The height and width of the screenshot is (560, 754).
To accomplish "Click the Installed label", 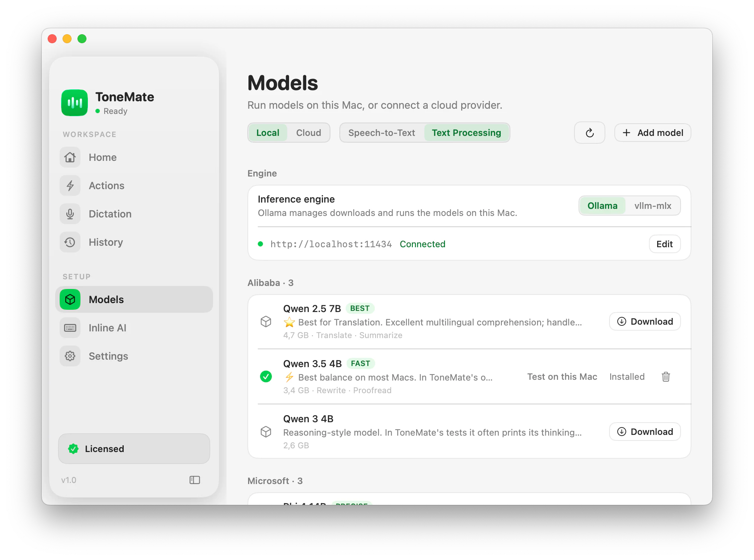I will click(x=627, y=376).
